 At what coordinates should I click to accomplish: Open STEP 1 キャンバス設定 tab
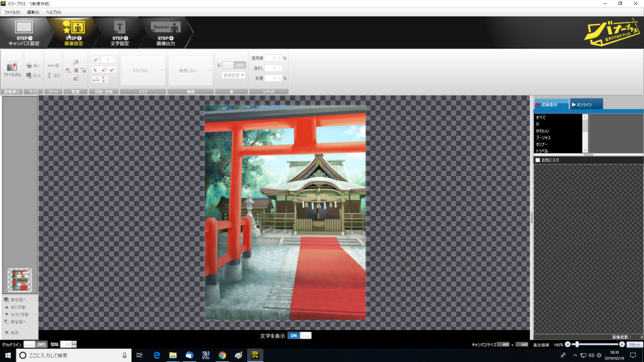[x=24, y=33]
